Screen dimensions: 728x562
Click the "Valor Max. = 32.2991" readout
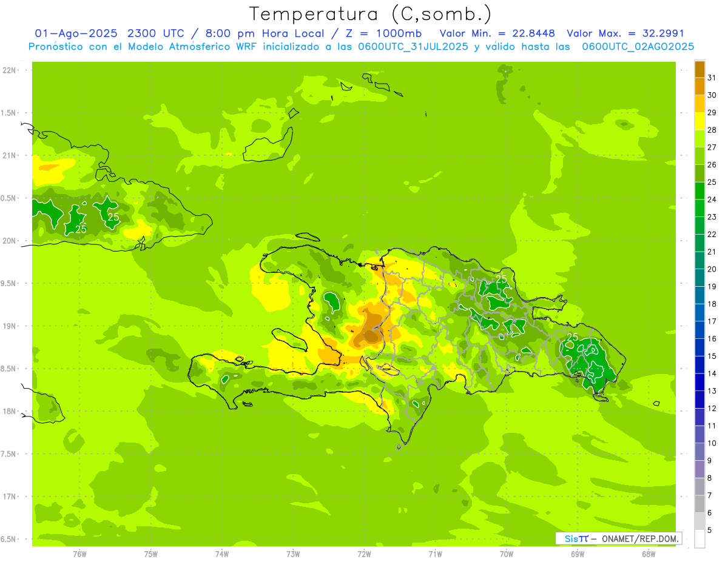625,33
